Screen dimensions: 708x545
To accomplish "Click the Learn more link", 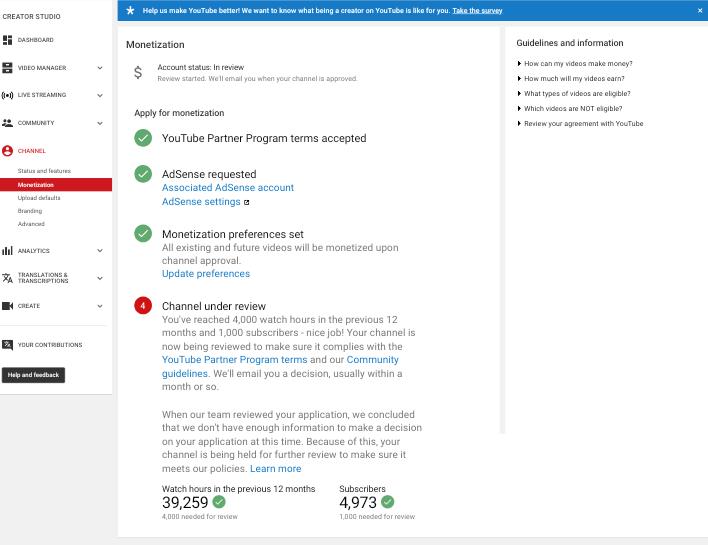I will click(275, 469).
